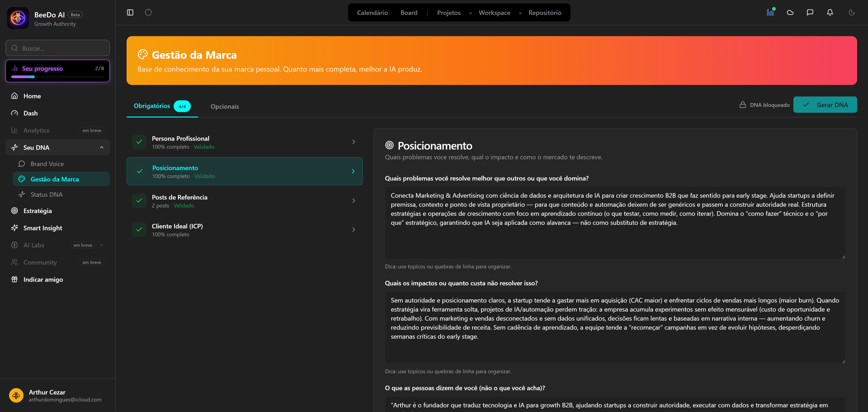Click the Gerar DNA button
The height and width of the screenshot is (412, 868).
tap(825, 105)
